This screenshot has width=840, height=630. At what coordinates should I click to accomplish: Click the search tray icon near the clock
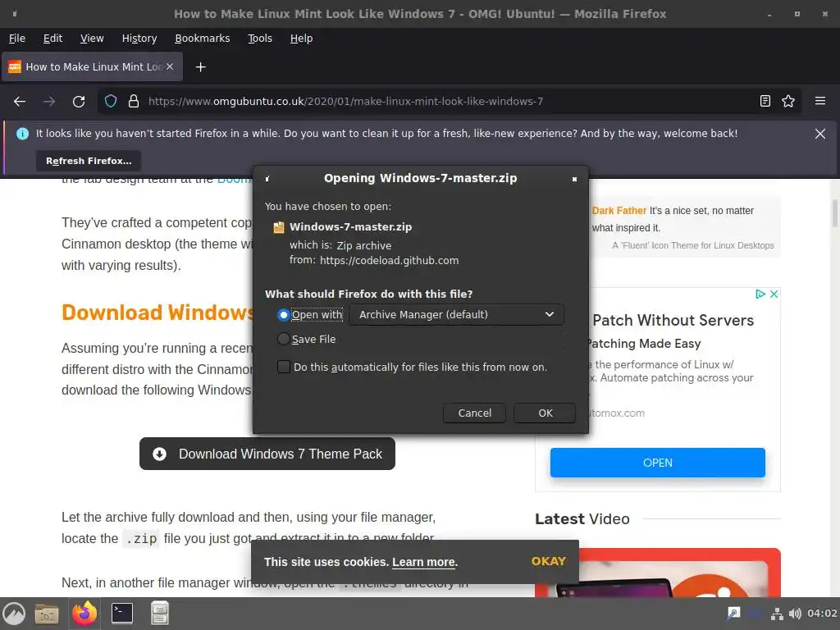point(733,614)
